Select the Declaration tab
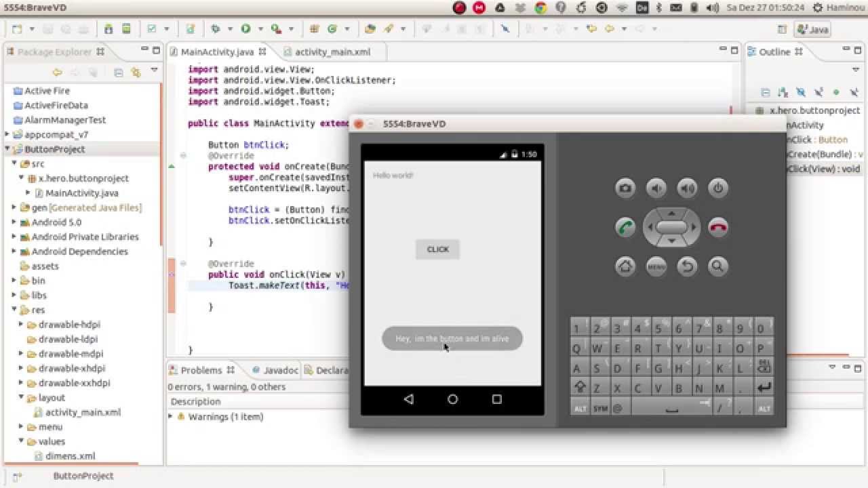 click(x=325, y=370)
